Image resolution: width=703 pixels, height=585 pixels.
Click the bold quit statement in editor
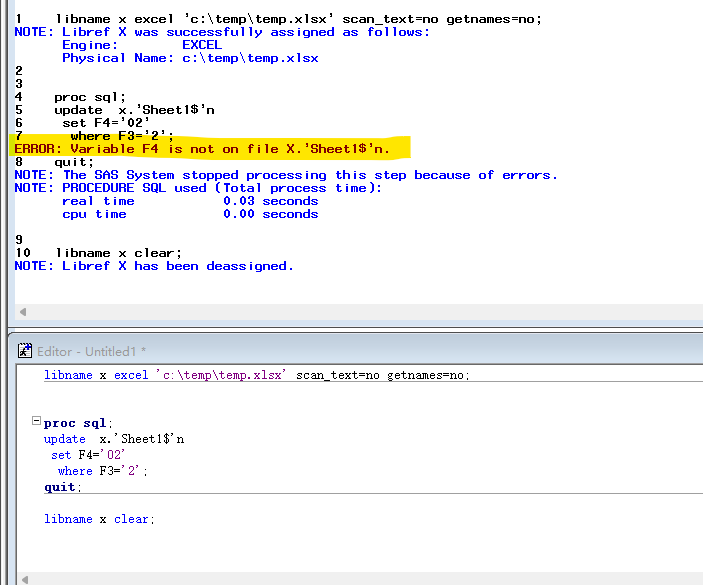click(61, 487)
